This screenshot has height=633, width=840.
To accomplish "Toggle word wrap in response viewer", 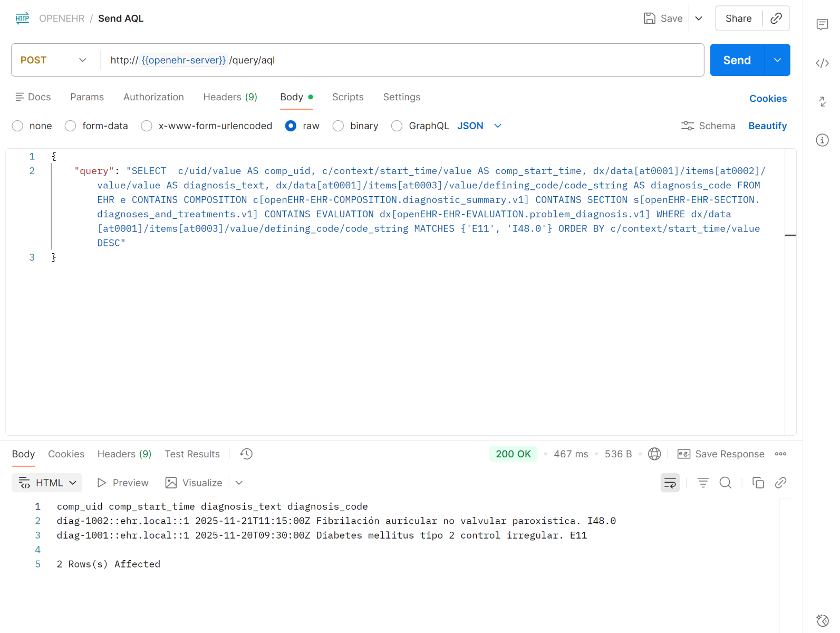I will 670,483.
